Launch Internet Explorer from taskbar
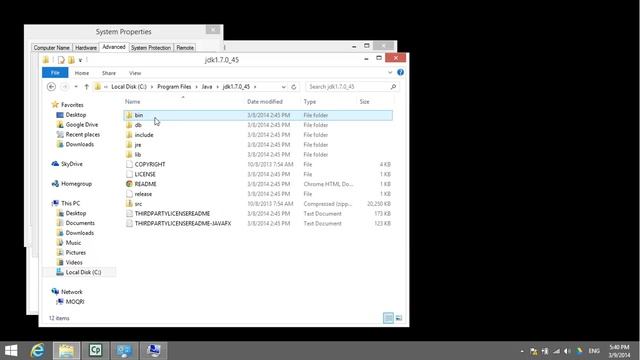640x360 pixels. (x=38, y=351)
